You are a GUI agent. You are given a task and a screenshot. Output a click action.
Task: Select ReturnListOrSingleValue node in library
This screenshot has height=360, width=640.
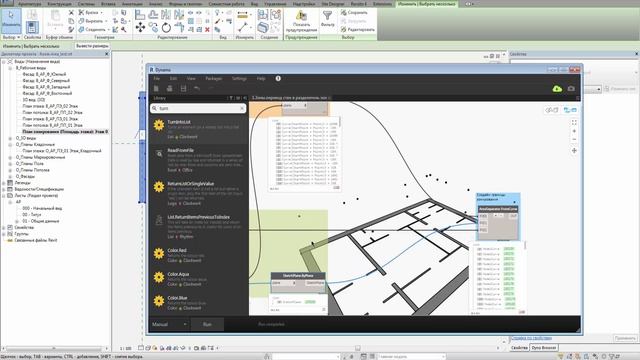(x=199, y=194)
